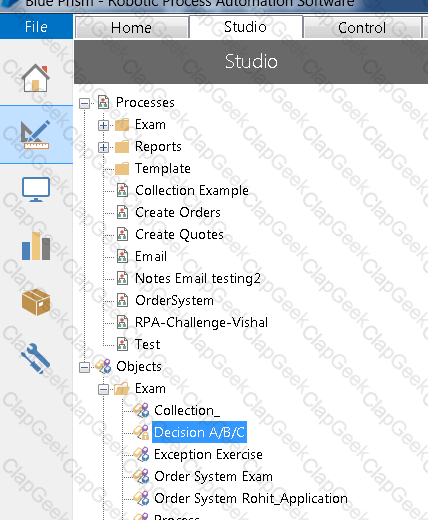Select Order System Rohit_Application object
Viewport: 428px width, 520px height.
pyautogui.click(x=251, y=498)
